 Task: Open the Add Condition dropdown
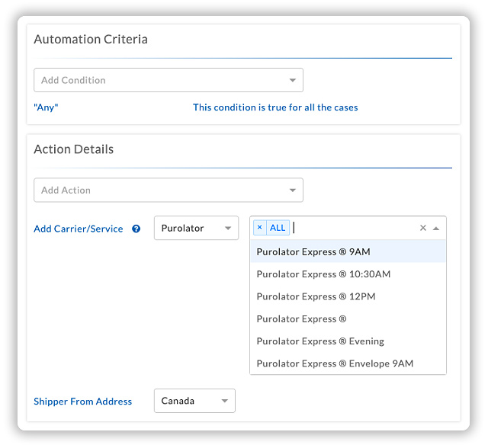(169, 80)
